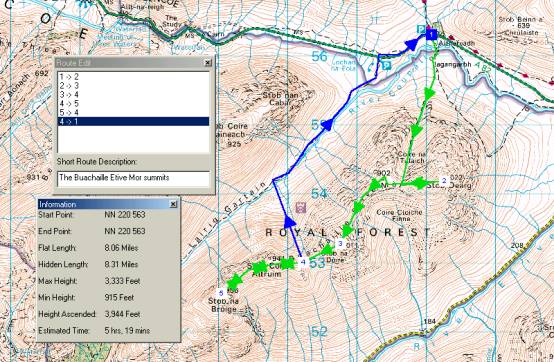This screenshot has width=554, height=362.
Task: Click waypoint 4 marker near Altruim
Action: [x=303, y=262]
